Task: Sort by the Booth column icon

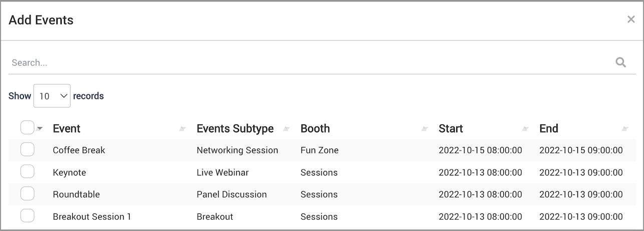Action: pos(425,129)
